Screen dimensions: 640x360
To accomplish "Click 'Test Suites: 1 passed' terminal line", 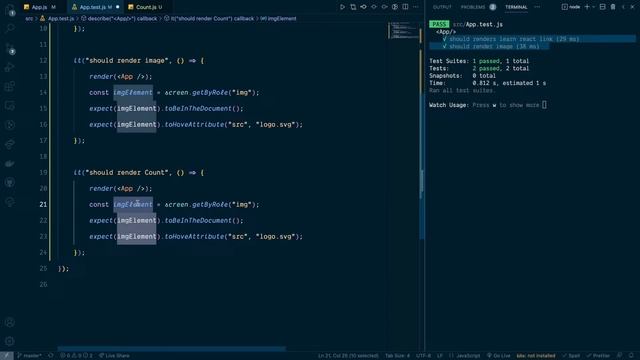I will (x=479, y=61).
